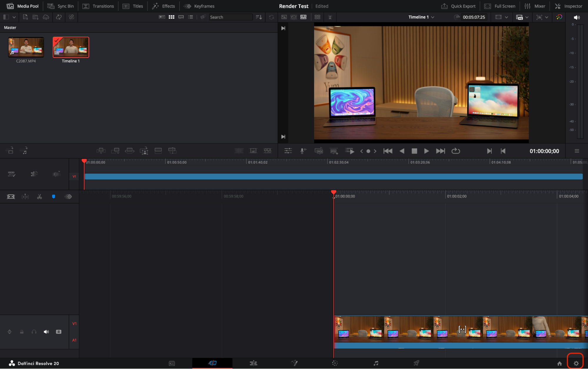The width and height of the screenshot is (588, 369).
Task: Expand the Timeline 1 dropdown
Action: 433,17
